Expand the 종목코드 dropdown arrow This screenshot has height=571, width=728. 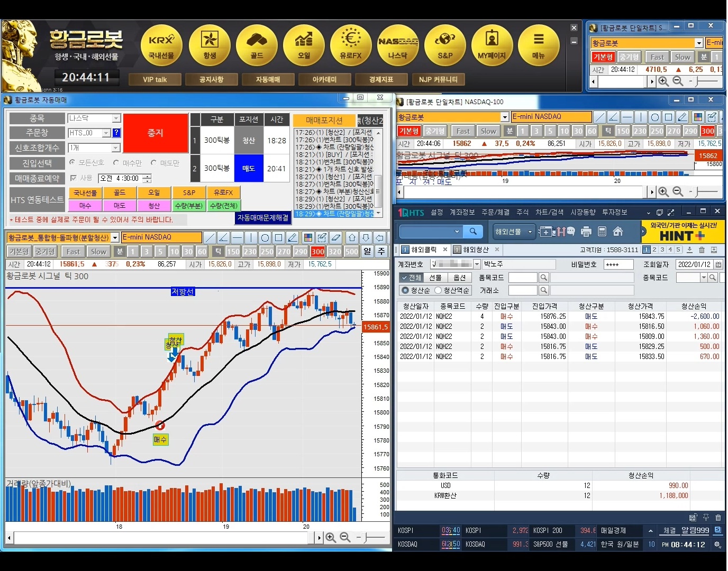point(704,278)
